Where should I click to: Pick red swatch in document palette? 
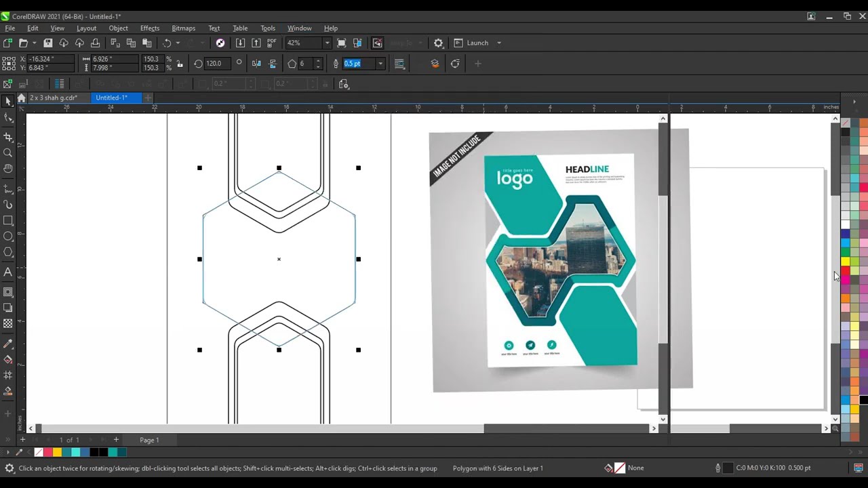coord(48,453)
